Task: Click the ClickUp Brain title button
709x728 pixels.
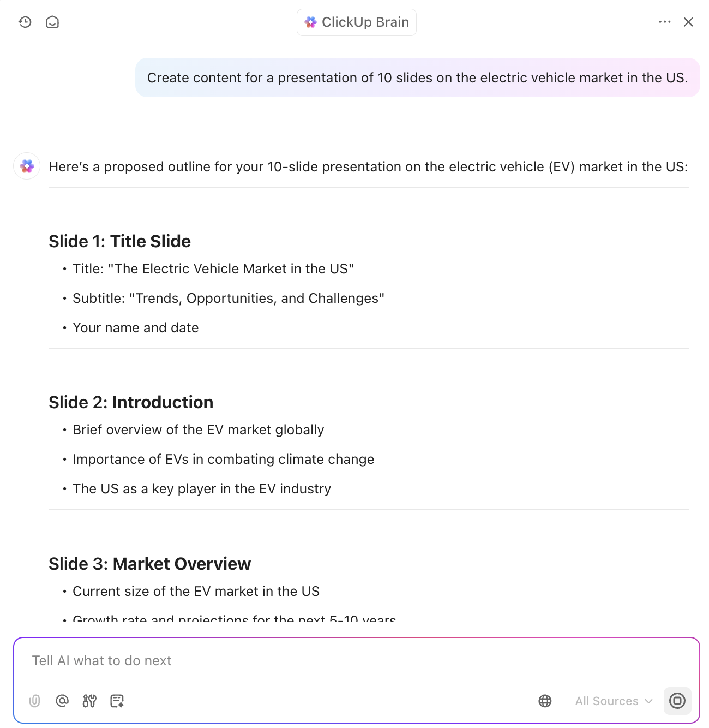Action: point(357,22)
